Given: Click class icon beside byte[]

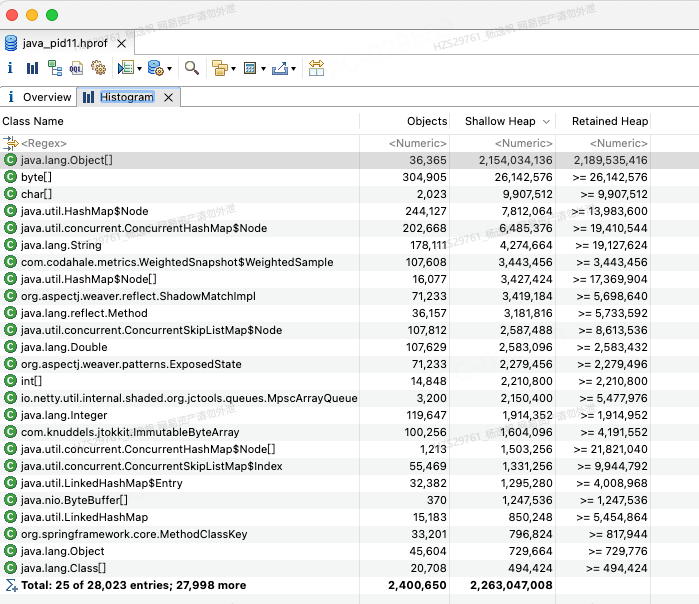Looking at the screenshot, I should (x=10, y=177).
